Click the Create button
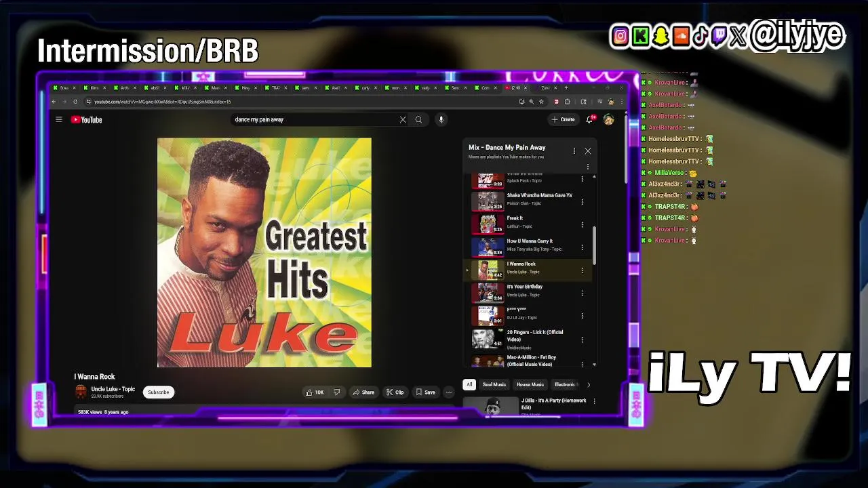 click(x=563, y=119)
